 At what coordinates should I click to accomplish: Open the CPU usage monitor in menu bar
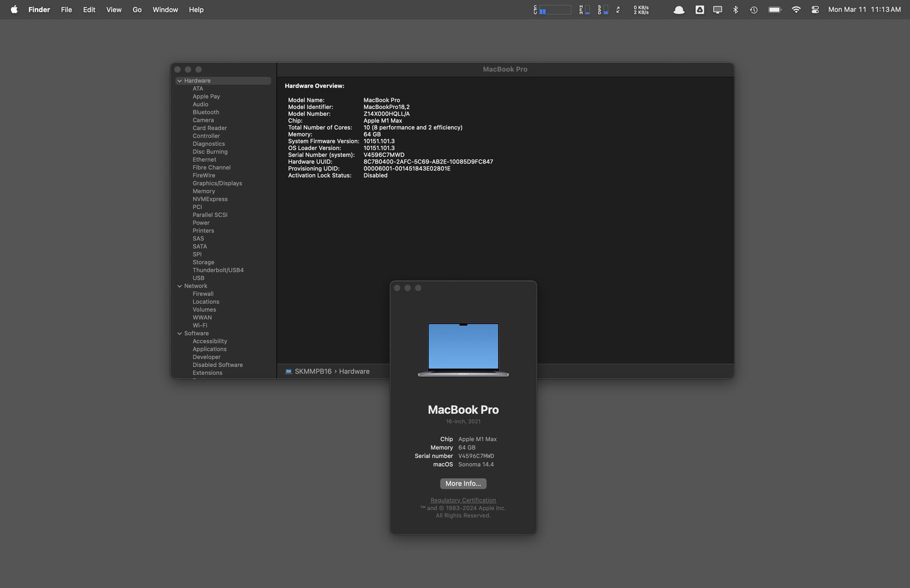click(x=552, y=10)
